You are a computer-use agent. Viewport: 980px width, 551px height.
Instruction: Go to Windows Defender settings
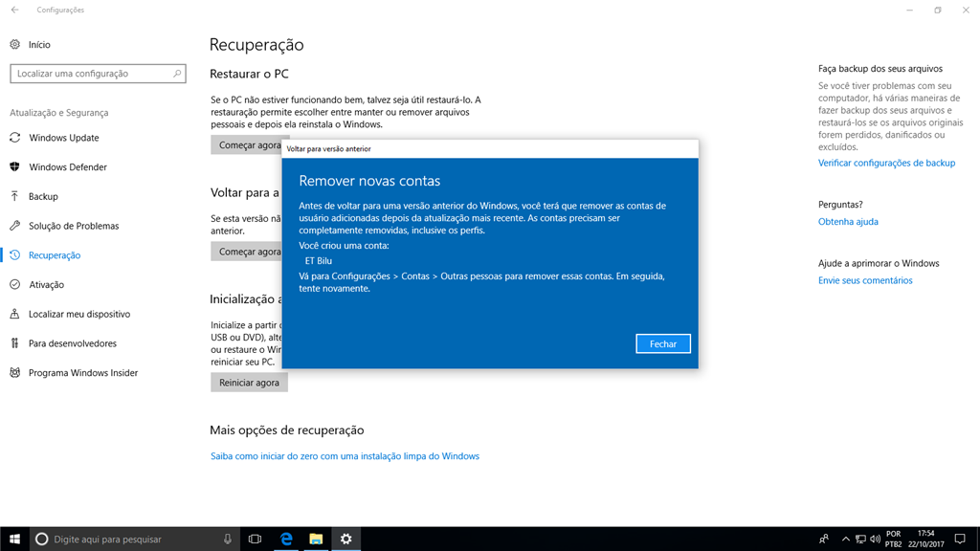(68, 166)
